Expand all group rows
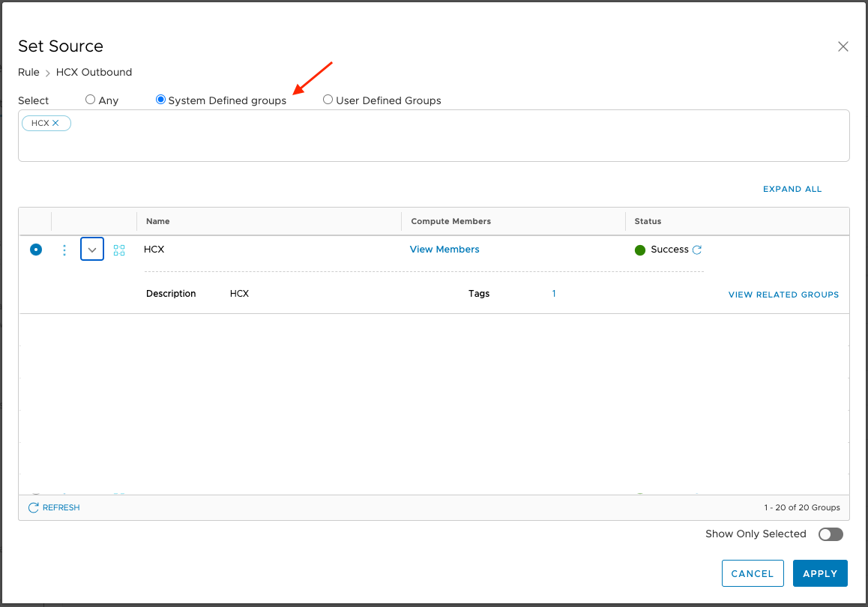 click(x=792, y=189)
